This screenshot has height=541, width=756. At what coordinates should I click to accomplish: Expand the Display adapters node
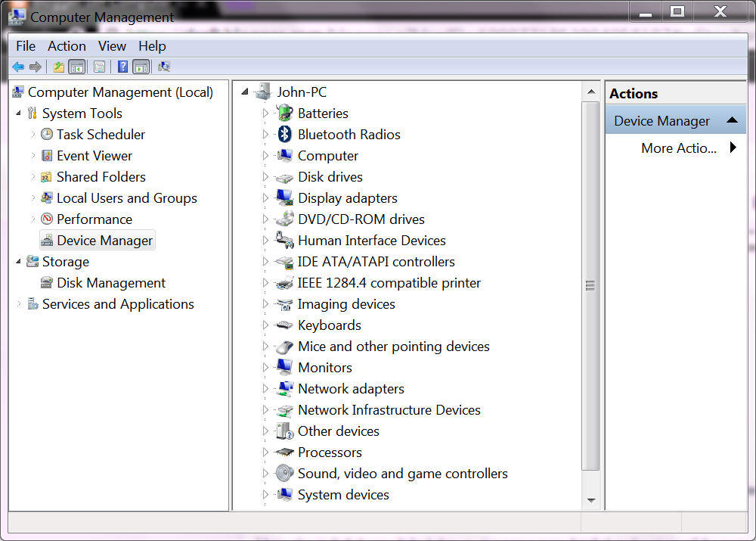[x=265, y=198]
